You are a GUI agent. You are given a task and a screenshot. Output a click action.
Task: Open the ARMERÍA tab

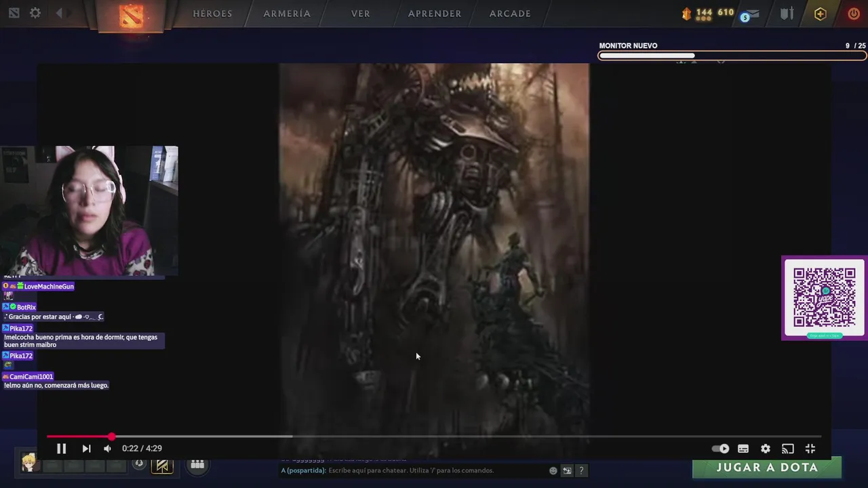coord(287,14)
